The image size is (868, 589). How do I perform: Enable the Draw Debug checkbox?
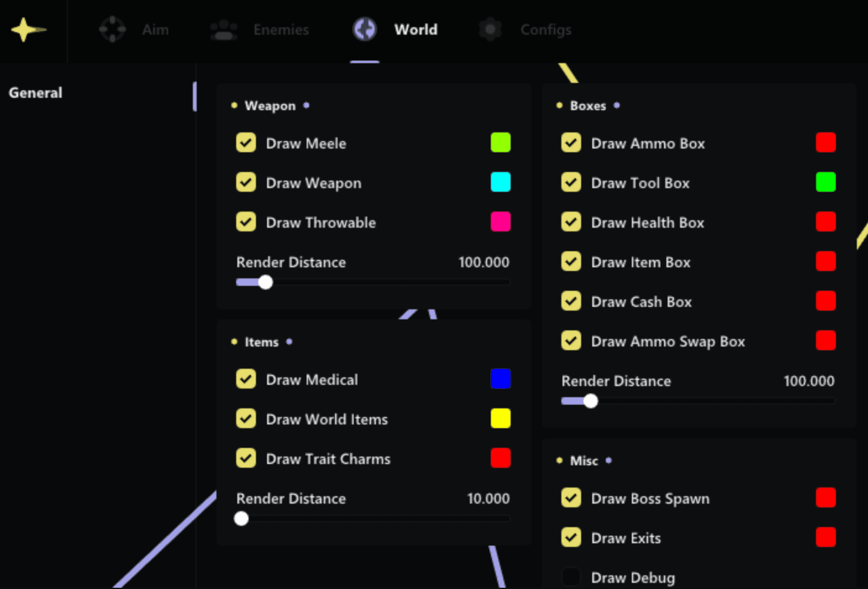[x=571, y=577]
